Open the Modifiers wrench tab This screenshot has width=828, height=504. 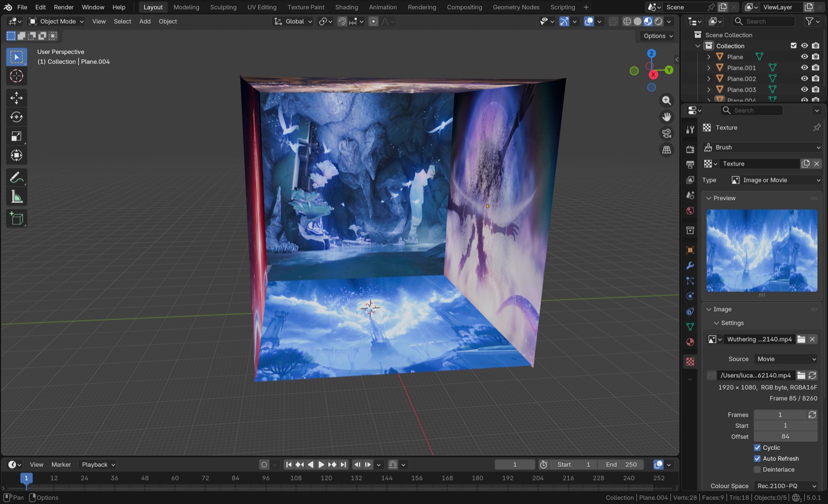click(690, 265)
